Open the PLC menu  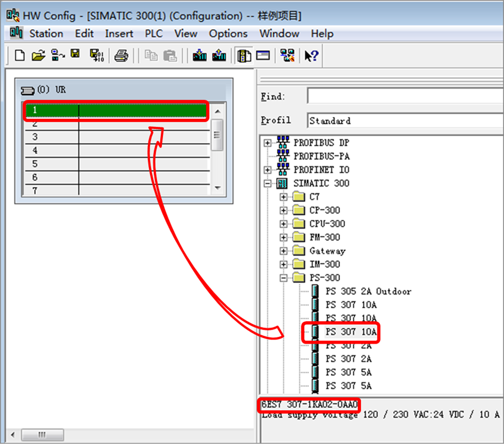(153, 34)
